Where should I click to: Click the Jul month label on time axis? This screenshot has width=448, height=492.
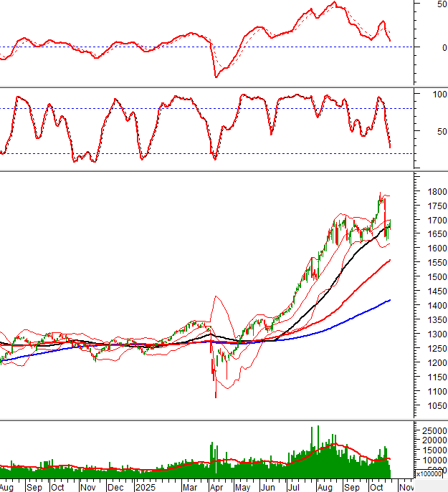coord(293,486)
